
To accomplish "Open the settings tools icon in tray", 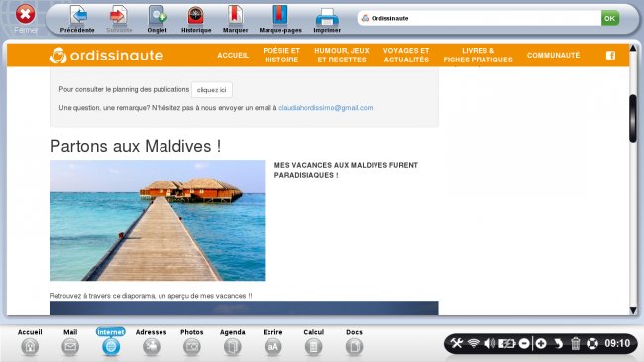I will (457, 343).
